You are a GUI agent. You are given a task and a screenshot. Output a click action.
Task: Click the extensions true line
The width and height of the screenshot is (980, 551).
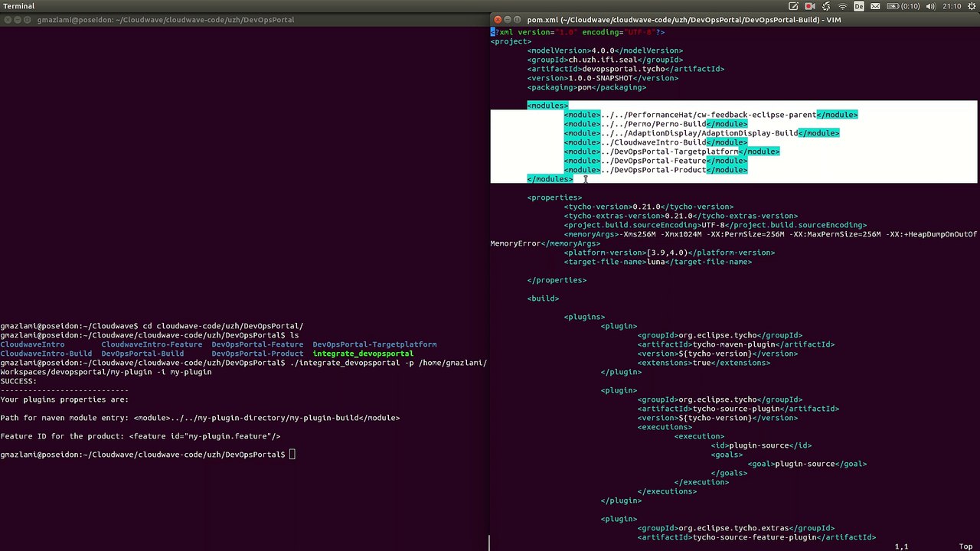point(704,363)
